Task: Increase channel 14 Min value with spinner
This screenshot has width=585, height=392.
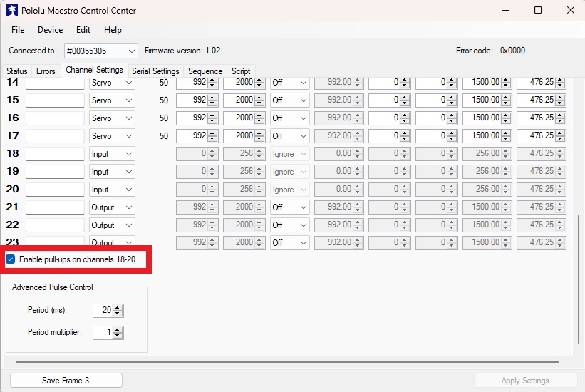Action: 212,80
